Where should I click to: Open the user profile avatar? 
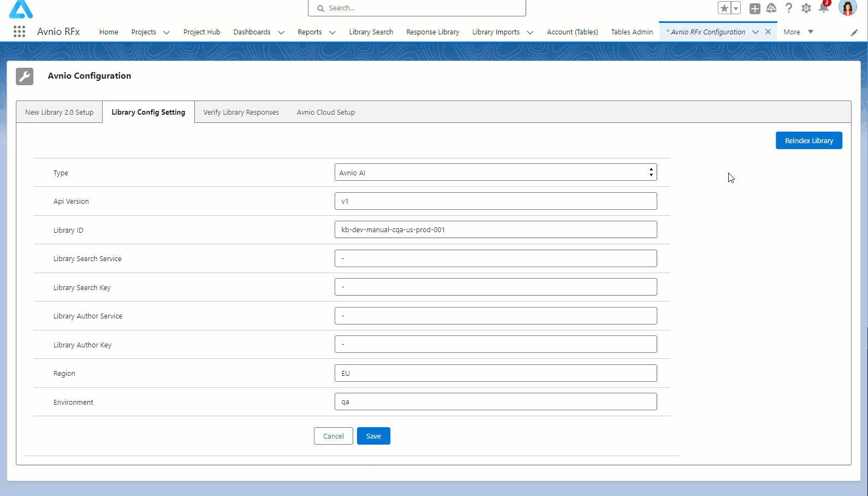pos(848,8)
